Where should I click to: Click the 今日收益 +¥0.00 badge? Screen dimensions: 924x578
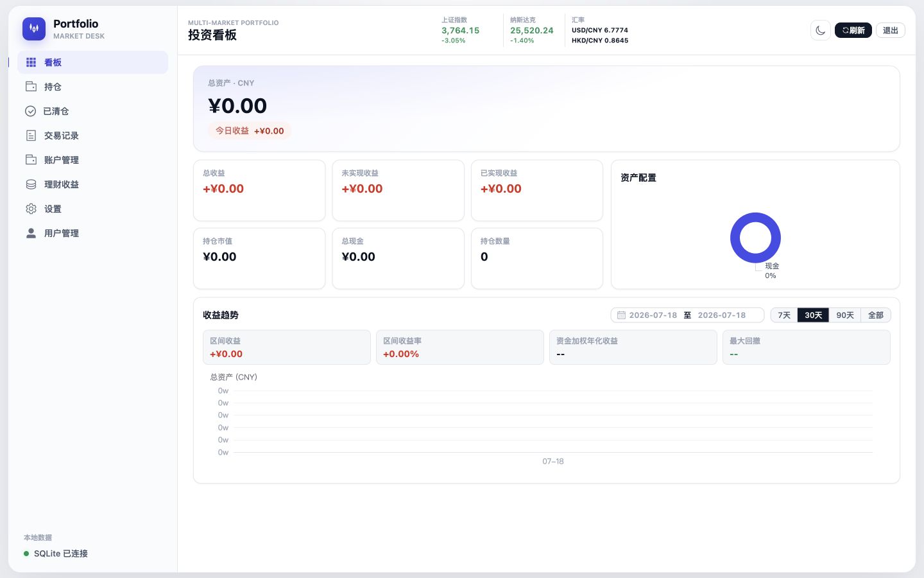250,130
